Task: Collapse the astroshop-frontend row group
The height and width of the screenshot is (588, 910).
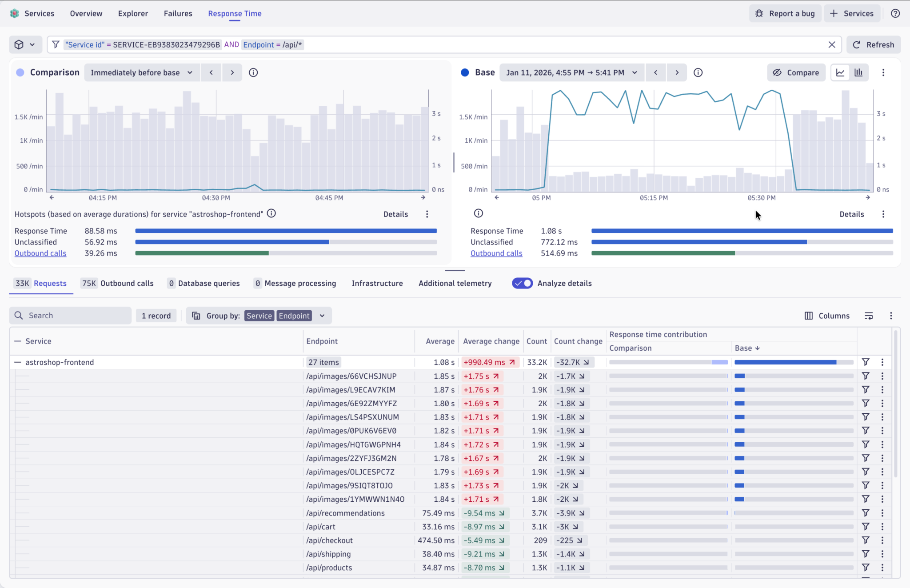Action: tap(18, 362)
